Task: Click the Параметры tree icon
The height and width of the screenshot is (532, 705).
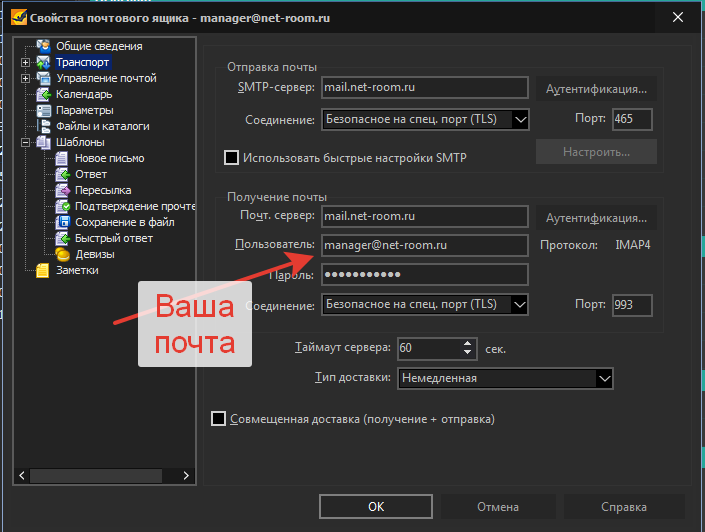Action: [x=44, y=110]
